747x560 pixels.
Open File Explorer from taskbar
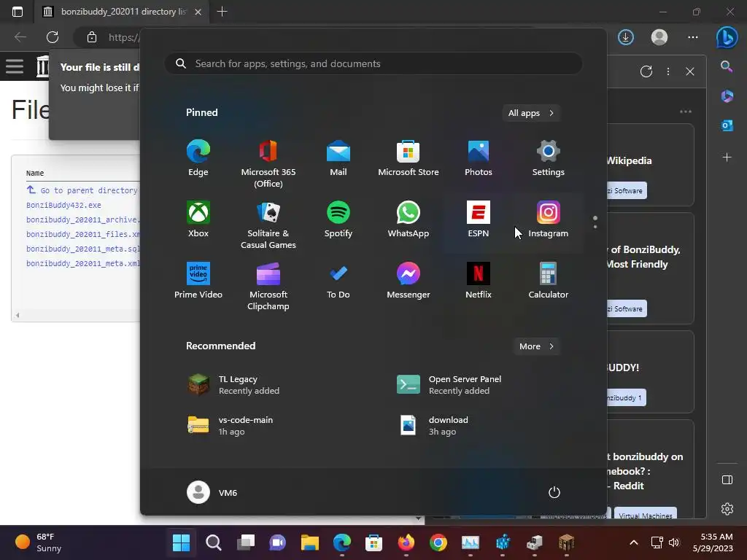[x=309, y=542]
